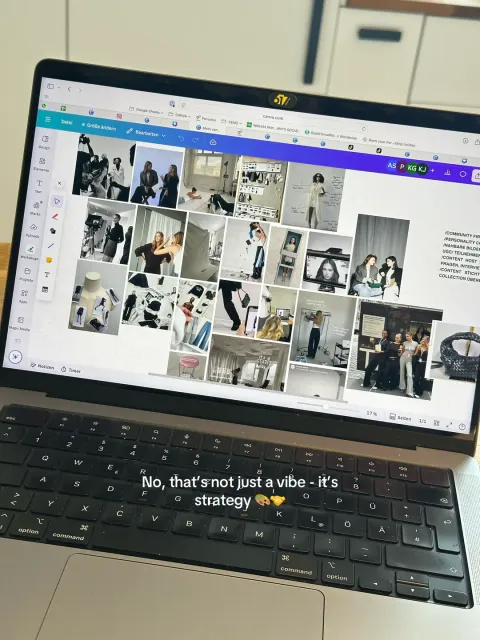Select the pink neon sign photo
Screen dimensions: 480x640
click(187, 364)
